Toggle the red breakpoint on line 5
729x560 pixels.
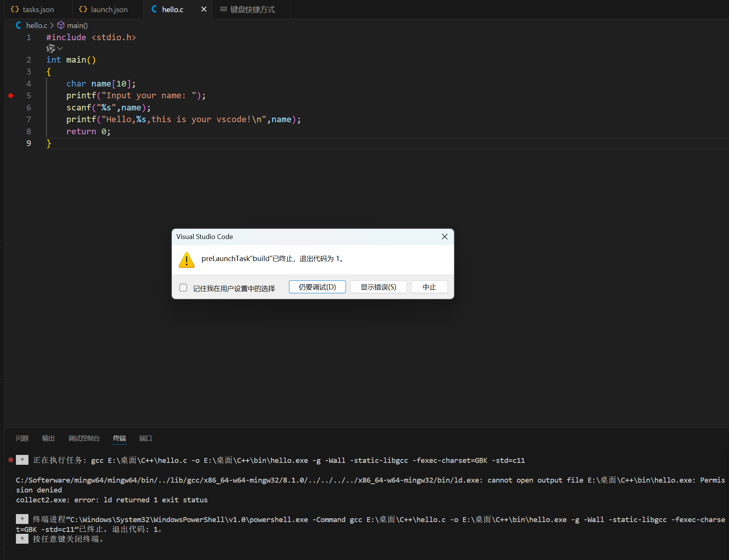pyautogui.click(x=11, y=96)
